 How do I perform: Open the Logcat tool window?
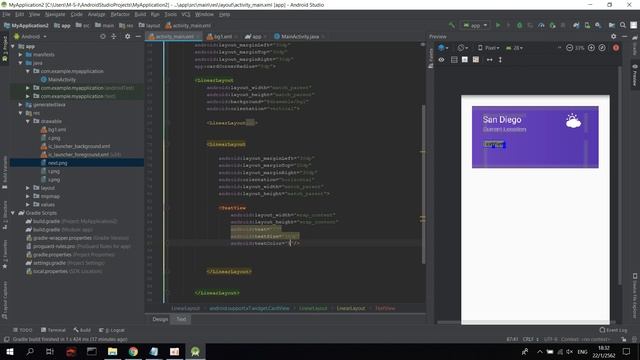coord(112,330)
